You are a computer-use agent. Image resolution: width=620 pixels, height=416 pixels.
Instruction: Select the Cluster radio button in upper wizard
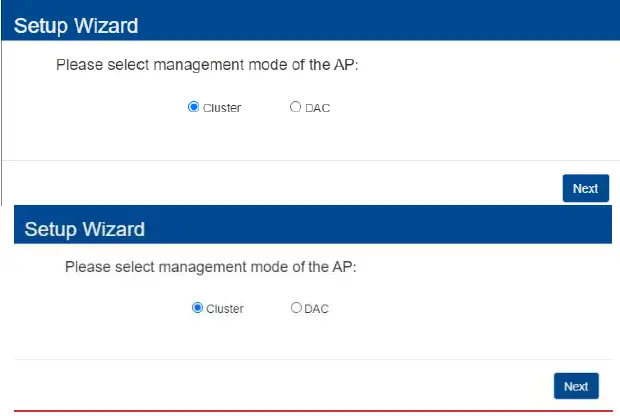pyautogui.click(x=194, y=107)
